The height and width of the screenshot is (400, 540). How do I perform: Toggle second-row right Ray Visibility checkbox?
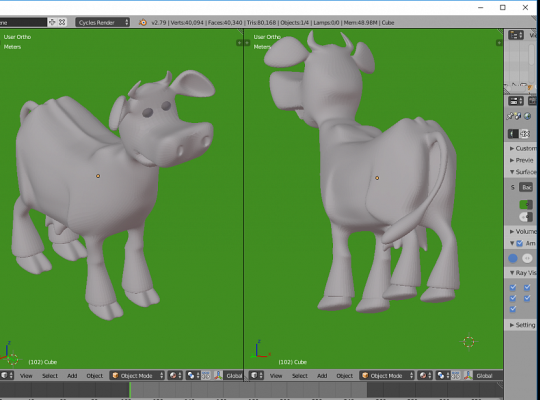coord(527,298)
